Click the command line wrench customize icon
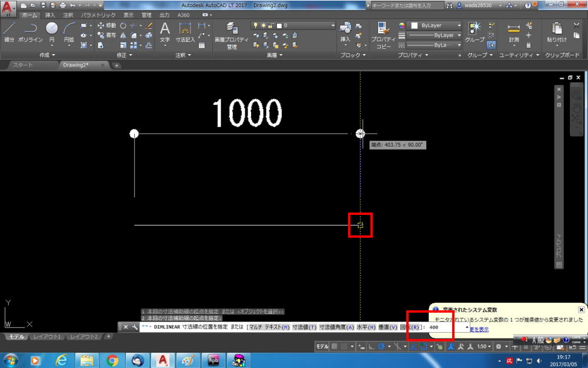The image size is (588, 368). point(135,327)
